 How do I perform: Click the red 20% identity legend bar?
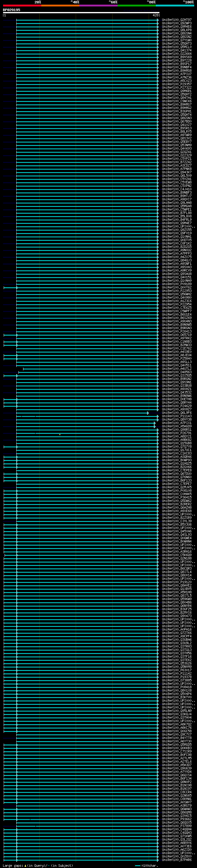tap(22, 6)
